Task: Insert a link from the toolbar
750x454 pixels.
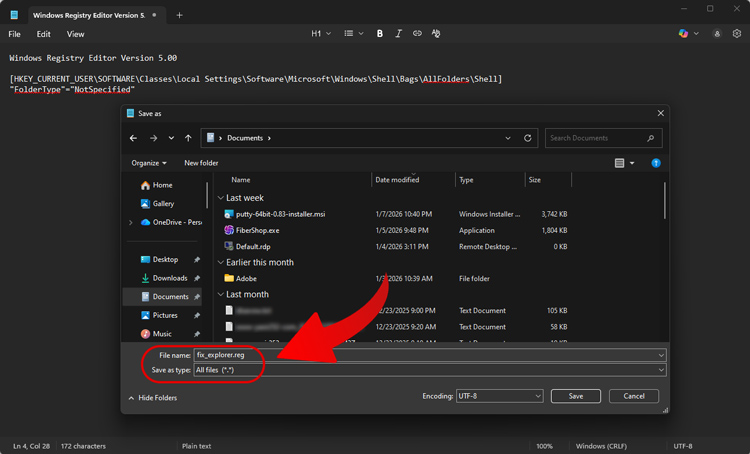Action: [417, 33]
